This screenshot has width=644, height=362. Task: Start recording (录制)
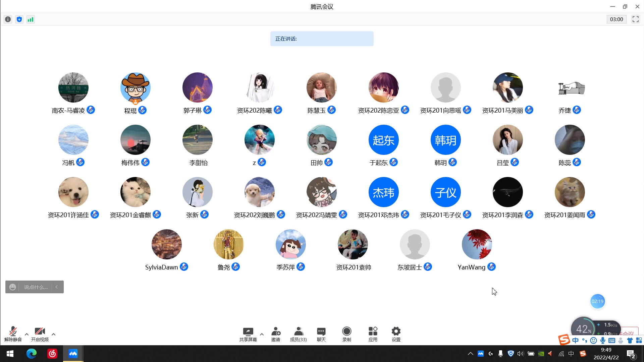click(347, 334)
